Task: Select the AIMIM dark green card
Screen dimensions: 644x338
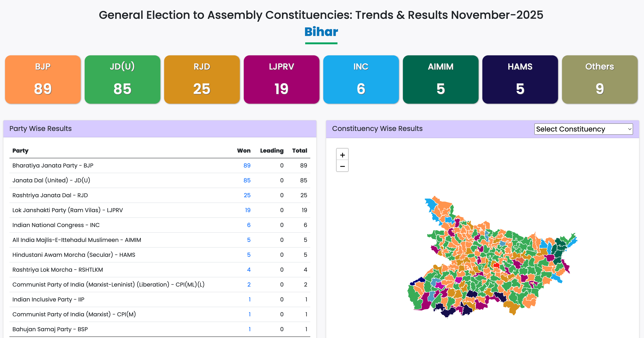Action: 441,79
